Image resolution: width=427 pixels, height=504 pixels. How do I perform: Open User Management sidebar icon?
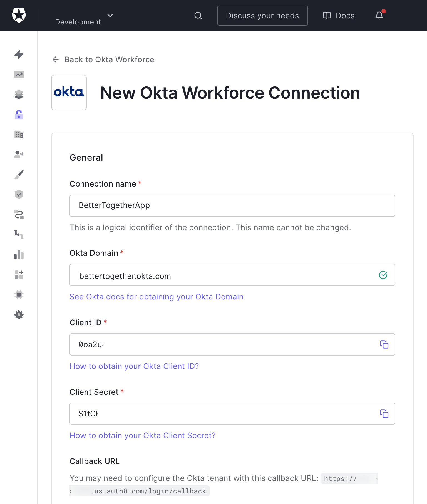pos(19,155)
